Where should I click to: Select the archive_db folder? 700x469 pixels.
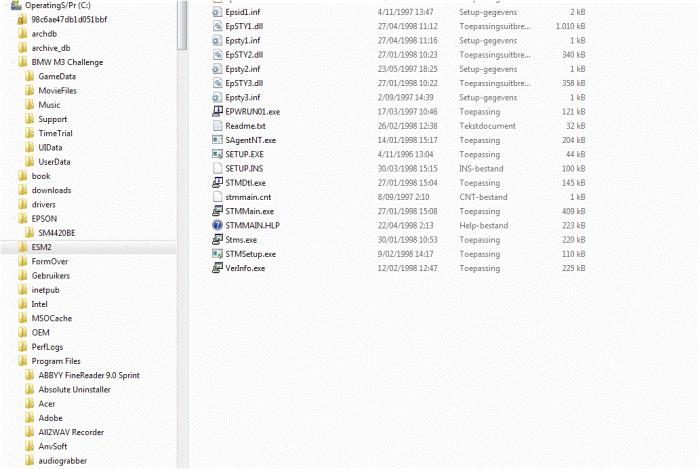[51, 48]
